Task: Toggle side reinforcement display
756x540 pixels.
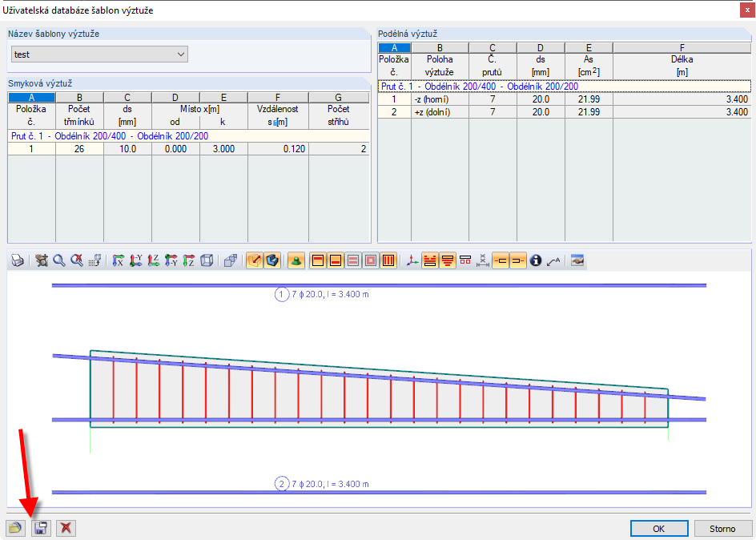Action: (x=353, y=261)
